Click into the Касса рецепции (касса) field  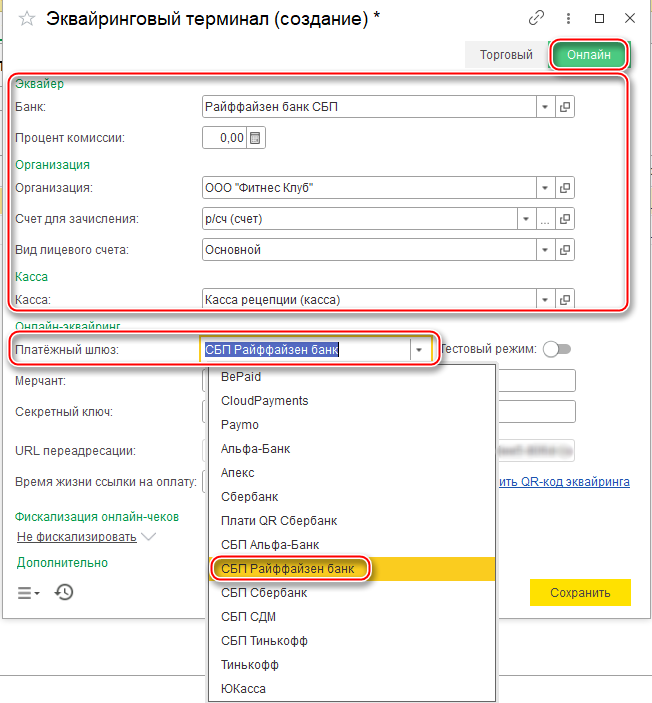pos(369,299)
